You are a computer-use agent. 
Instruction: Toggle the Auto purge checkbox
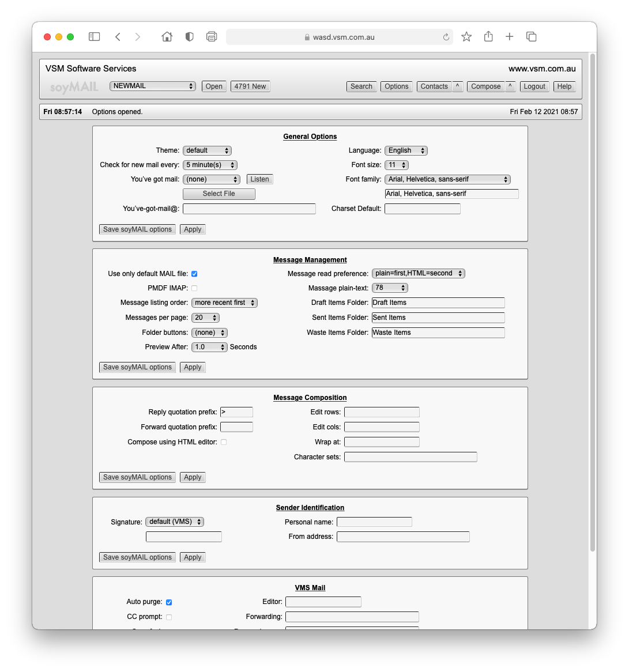click(169, 602)
